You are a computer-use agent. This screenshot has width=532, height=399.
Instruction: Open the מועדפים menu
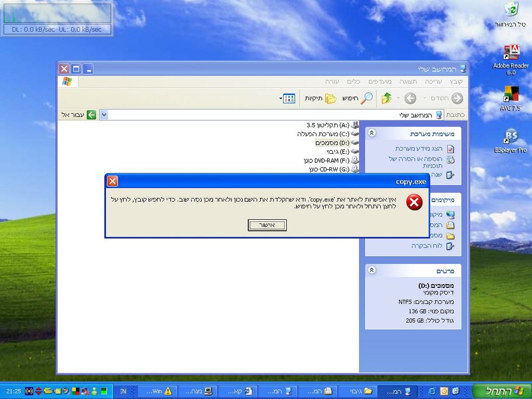[x=380, y=82]
